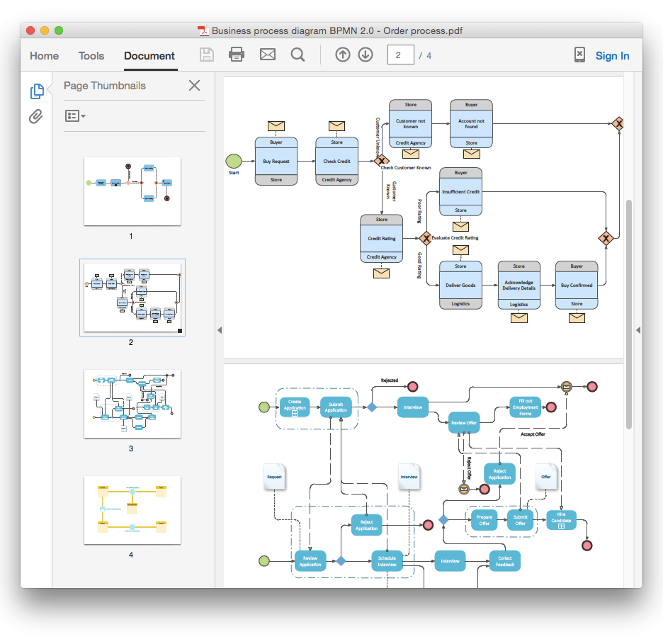Email the PDF via the envelope icon
The height and width of the screenshot is (644, 663).
(x=267, y=55)
